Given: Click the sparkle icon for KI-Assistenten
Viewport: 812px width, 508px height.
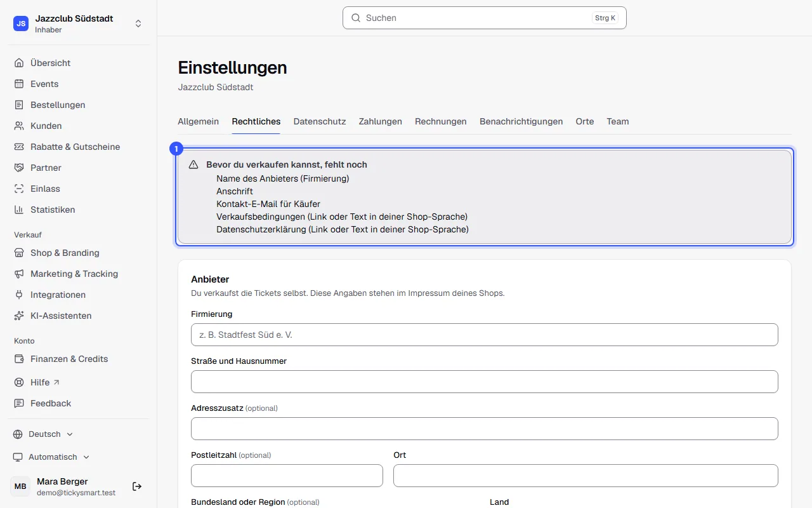Looking at the screenshot, I should 19,316.
